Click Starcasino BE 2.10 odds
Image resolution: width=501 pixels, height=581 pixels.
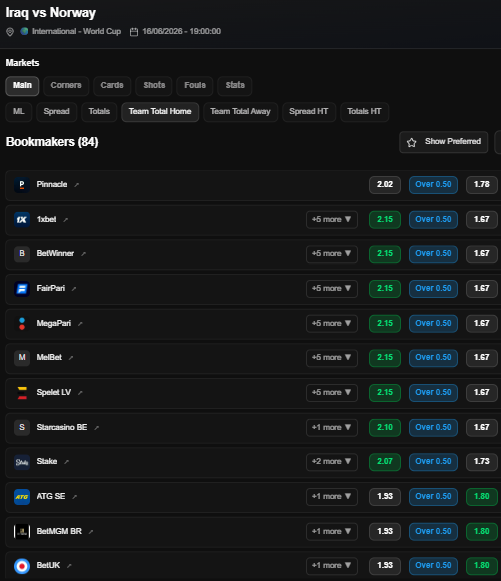click(385, 427)
